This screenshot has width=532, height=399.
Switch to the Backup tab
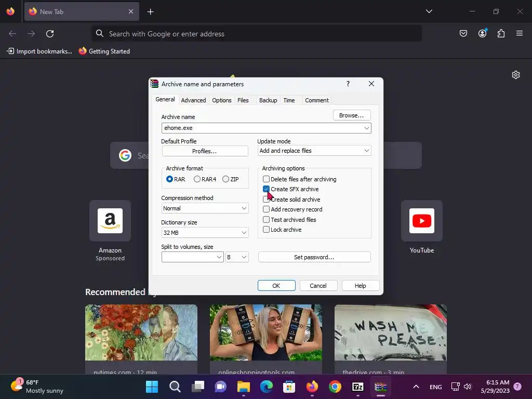[268, 100]
